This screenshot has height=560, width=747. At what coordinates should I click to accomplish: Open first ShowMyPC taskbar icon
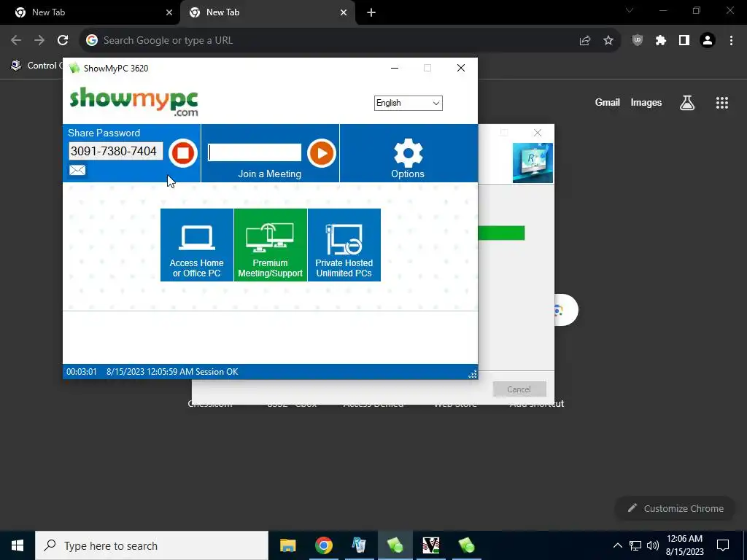[395, 545]
